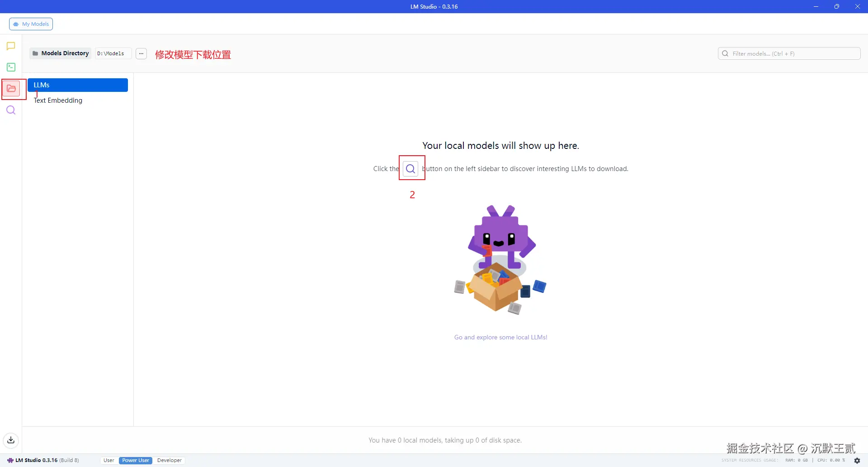Open the My Models folder sidebar icon
This screenshot has height=467, width=868.
click(x=11, y=89)
